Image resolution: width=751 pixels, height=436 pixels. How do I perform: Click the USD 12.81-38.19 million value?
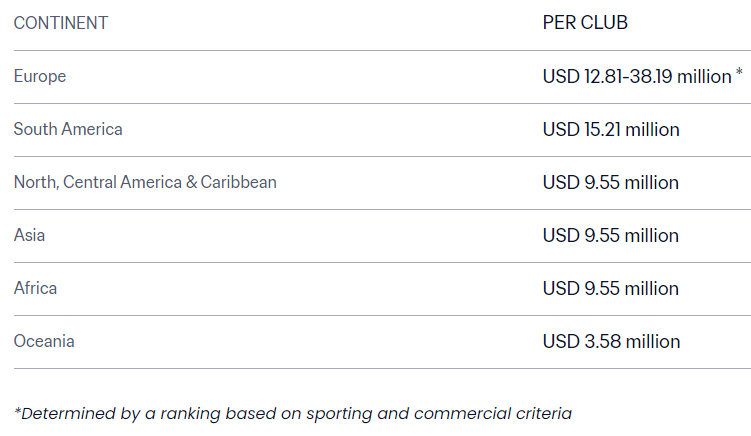point(637,77)
